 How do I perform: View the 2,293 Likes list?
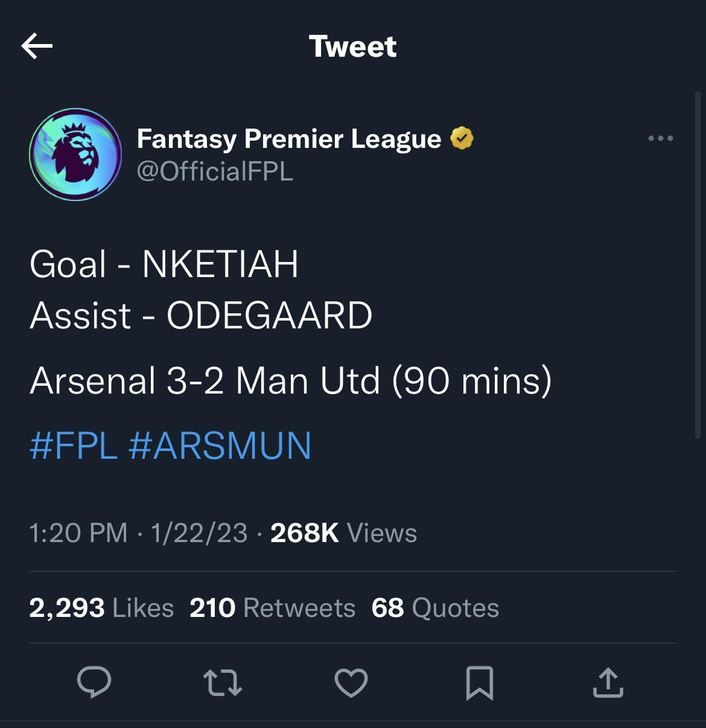coord(101,608)
